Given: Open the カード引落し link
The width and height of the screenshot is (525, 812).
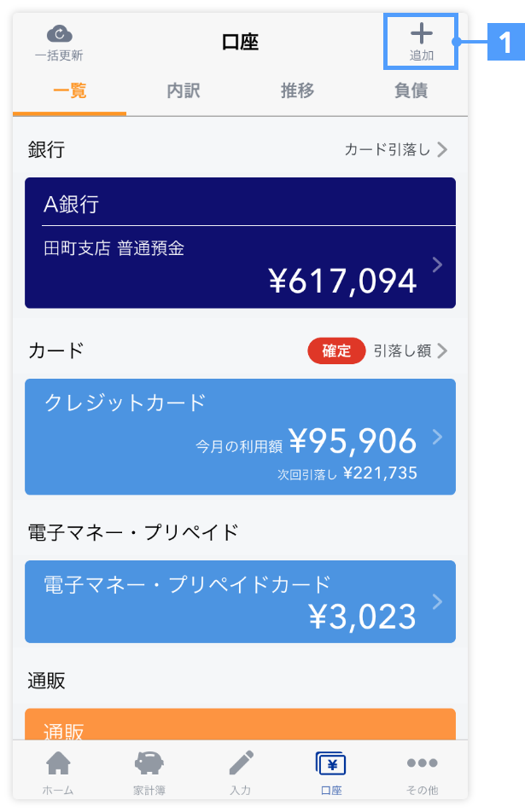Looking at the screenshot, I should point(396,149).
